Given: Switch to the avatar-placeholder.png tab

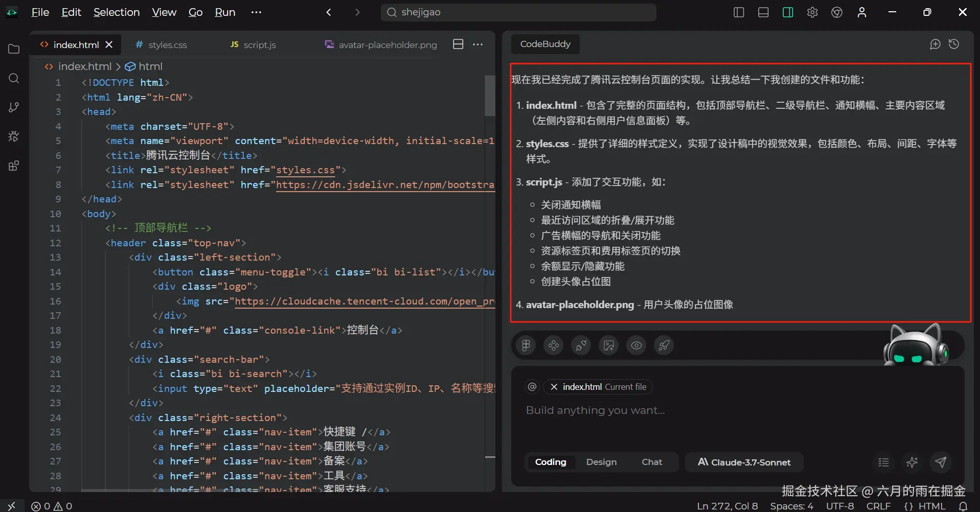Looking at the screenshot, I should click(381, 45).
